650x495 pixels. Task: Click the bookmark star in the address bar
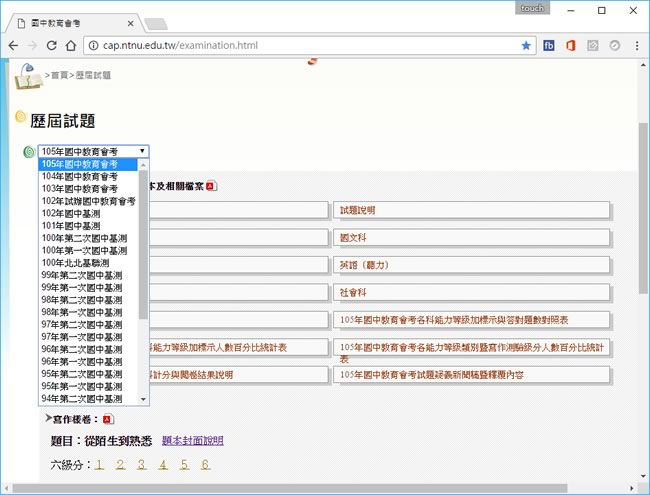pyautogui.click(x=526, y=46)
